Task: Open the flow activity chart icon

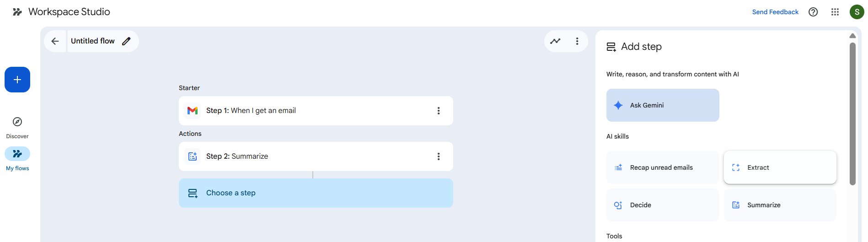Action: point(555,41)
